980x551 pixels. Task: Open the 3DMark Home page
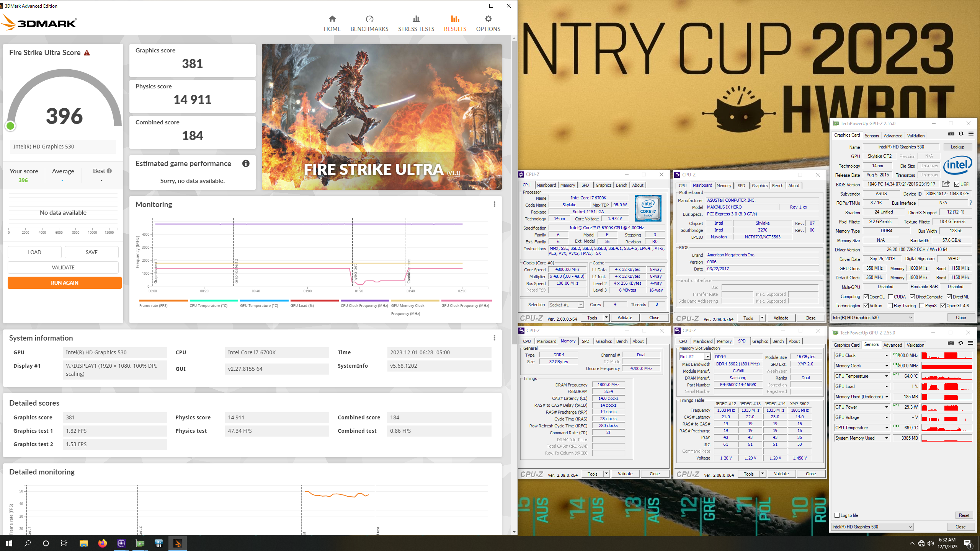[332, 24]
